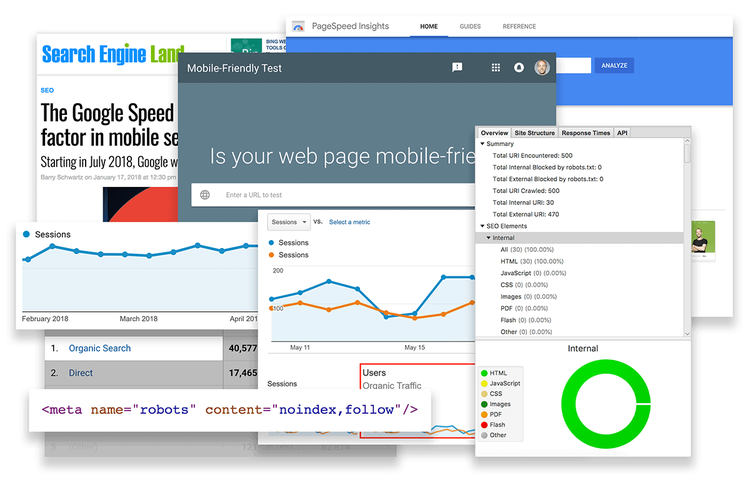Click the globe icon in URL field

(205, 195)
